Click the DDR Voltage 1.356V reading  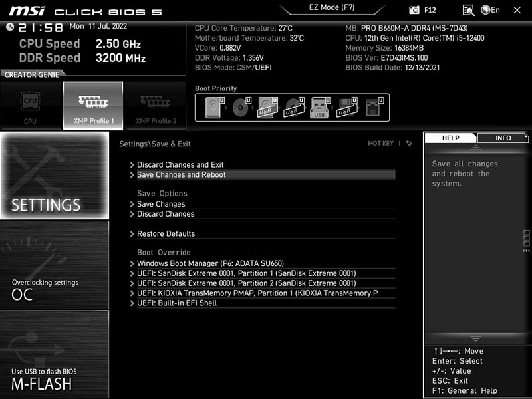point(229,58)
